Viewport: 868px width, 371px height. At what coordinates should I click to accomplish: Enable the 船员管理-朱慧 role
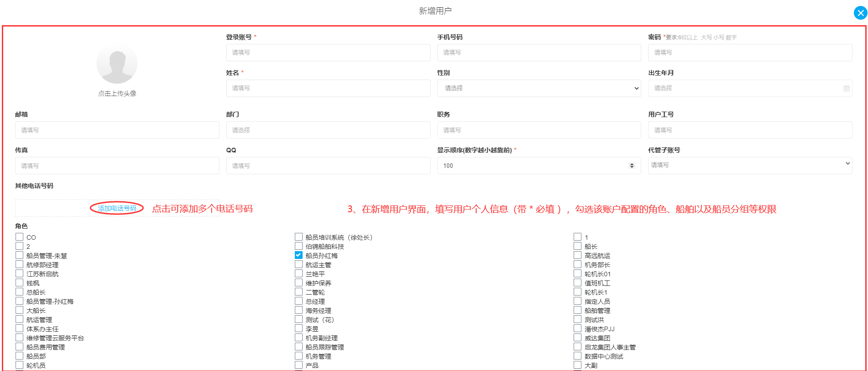(x=19, y=255)
